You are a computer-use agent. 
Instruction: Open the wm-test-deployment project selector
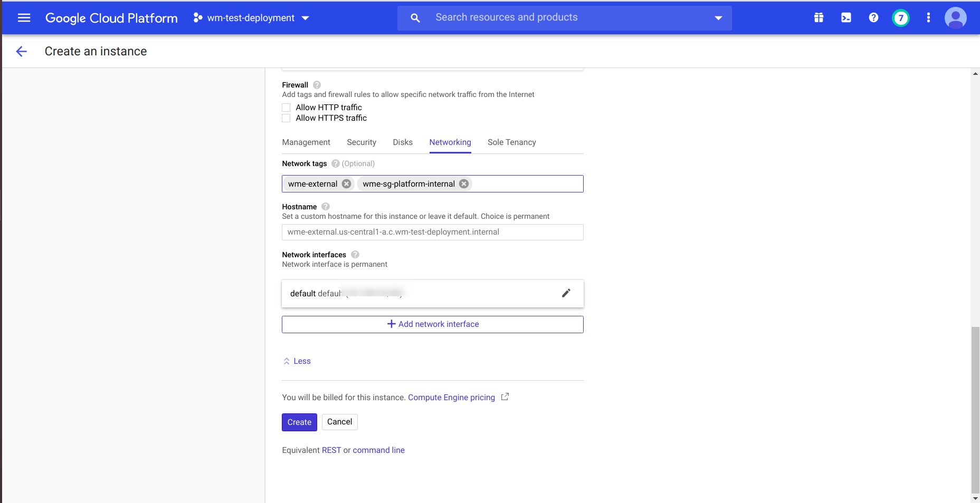(x=251, y=18)
